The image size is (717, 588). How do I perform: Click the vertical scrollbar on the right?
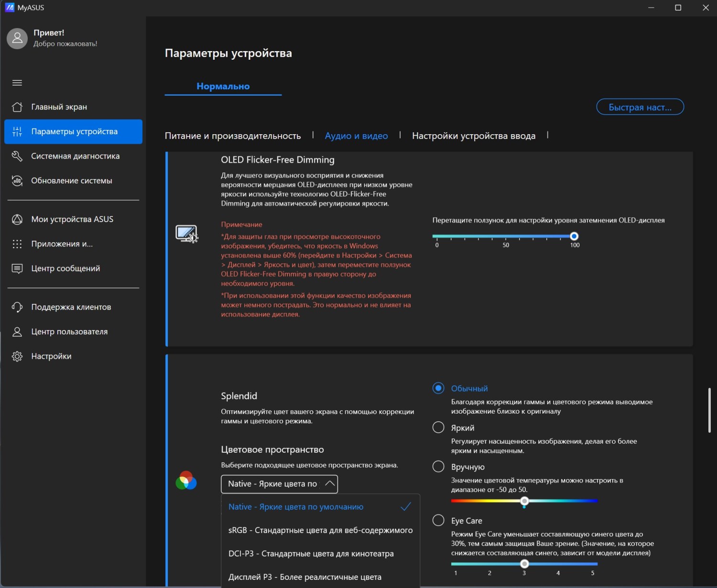tap(709, 410)
